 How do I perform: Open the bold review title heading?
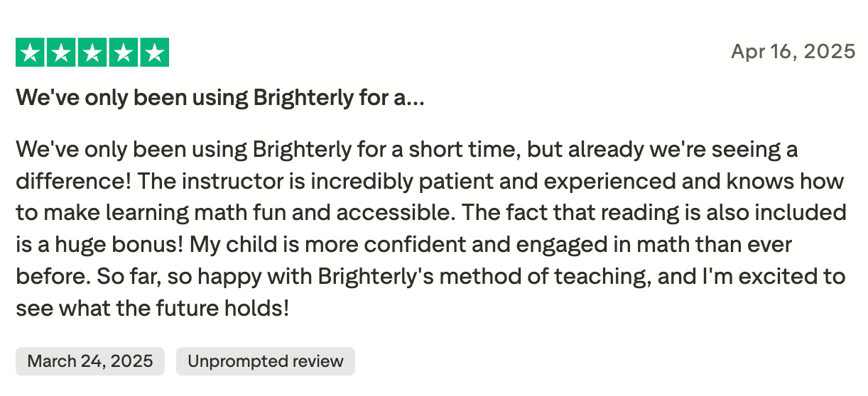pyautogui.click(x=219, y=97)
